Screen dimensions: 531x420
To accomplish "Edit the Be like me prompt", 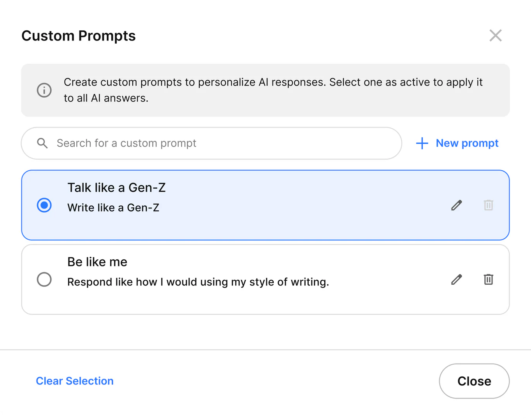I will tap(457, 279).
